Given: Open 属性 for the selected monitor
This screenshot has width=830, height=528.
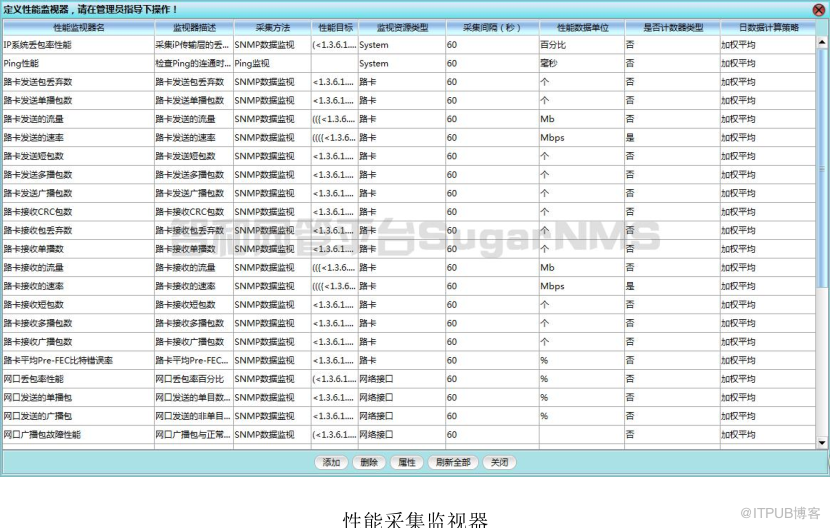Looking at the screenshot, I should point(407,462).
